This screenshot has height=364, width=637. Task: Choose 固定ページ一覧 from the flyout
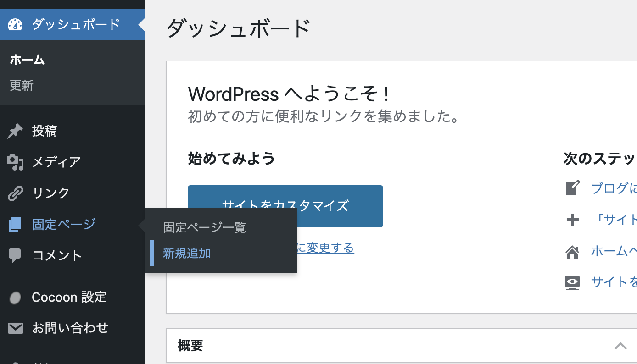205,227
